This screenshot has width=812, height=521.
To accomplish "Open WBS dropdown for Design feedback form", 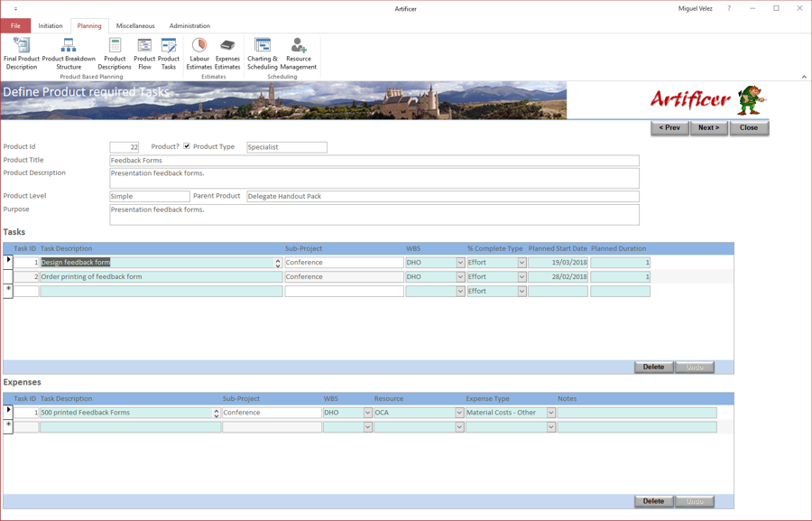I will click(x=460, y=263).
